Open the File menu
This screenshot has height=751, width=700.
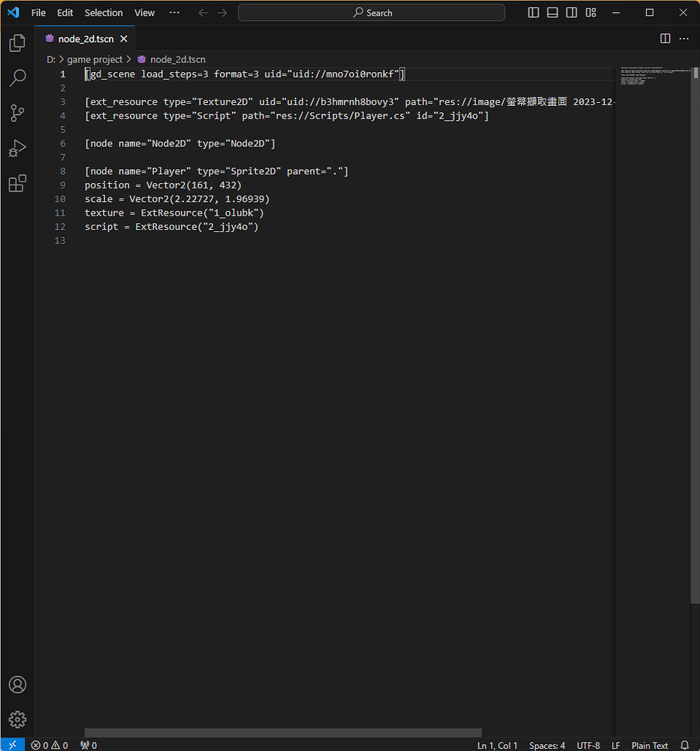coord(38,13)
